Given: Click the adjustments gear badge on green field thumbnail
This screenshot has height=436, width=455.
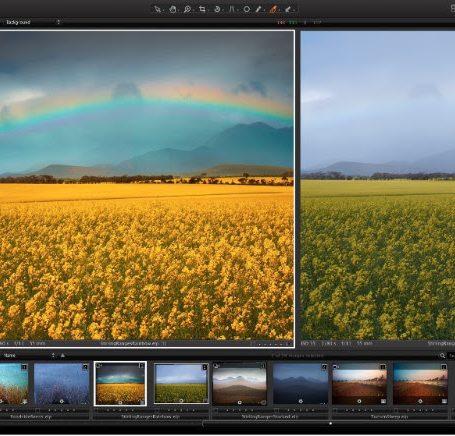Looking at the screenshot, I should [181, 401].
